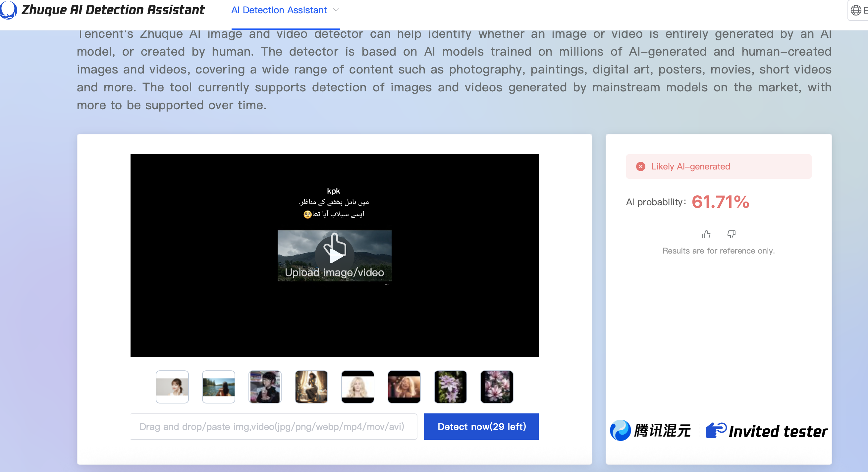Give thumbs up feedback on result
This screenshot has width=868, height=472.
[x=706, y=234]
